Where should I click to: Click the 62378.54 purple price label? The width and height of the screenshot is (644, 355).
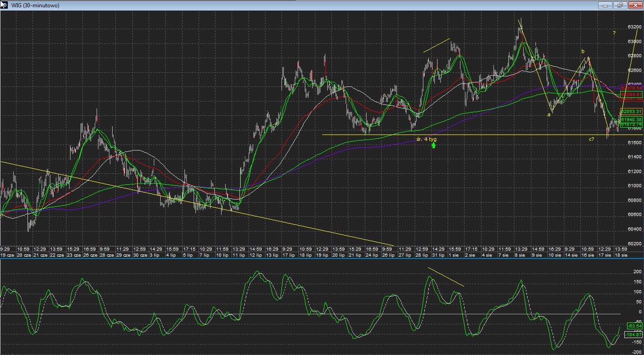632,88
